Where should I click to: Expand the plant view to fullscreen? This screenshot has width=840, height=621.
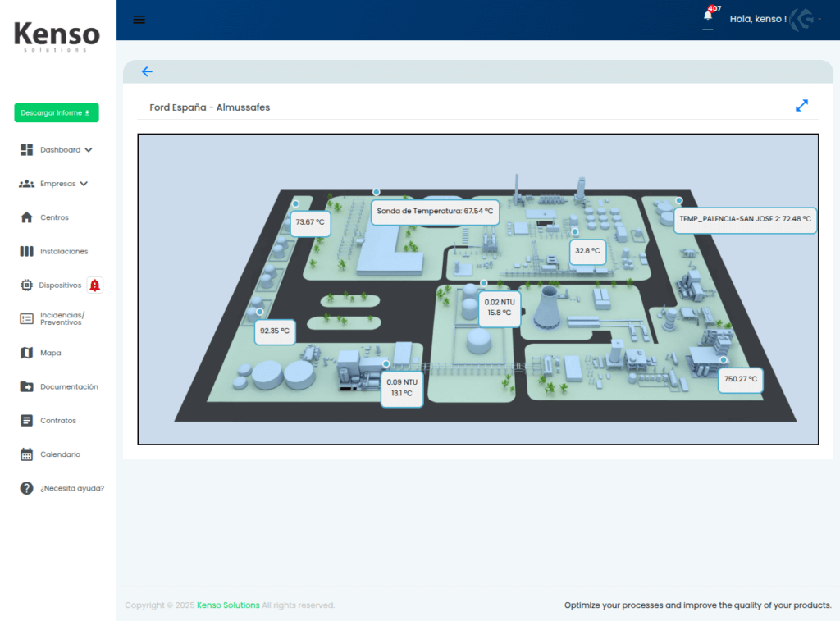click(801, 106)
